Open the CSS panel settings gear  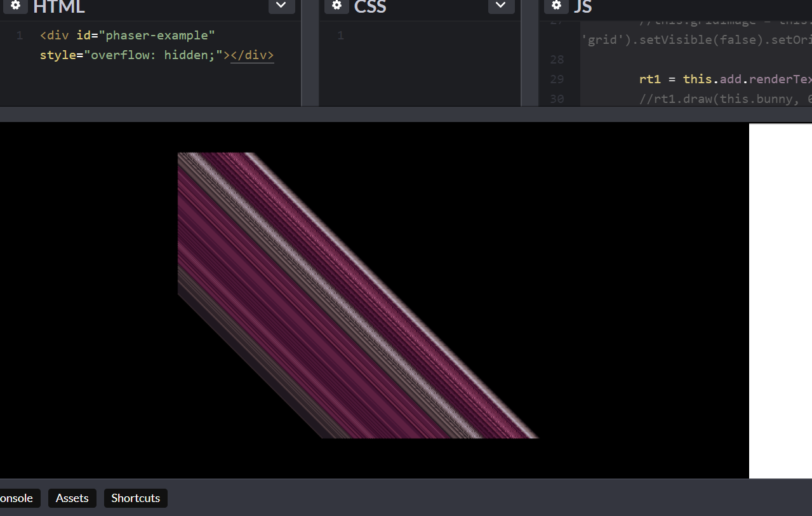336,5
